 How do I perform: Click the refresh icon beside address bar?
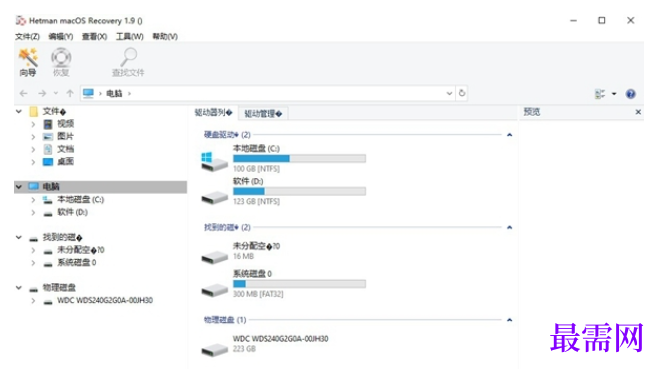(x=462, y=93)
